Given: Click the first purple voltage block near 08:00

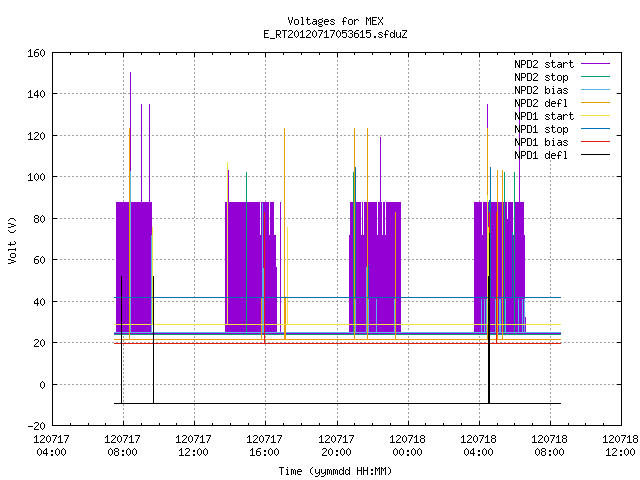Looking at the screenshot, I should coord(134,267).
